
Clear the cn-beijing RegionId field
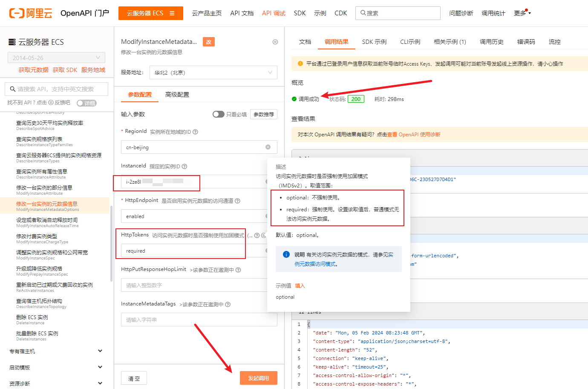tap(268, 147)
